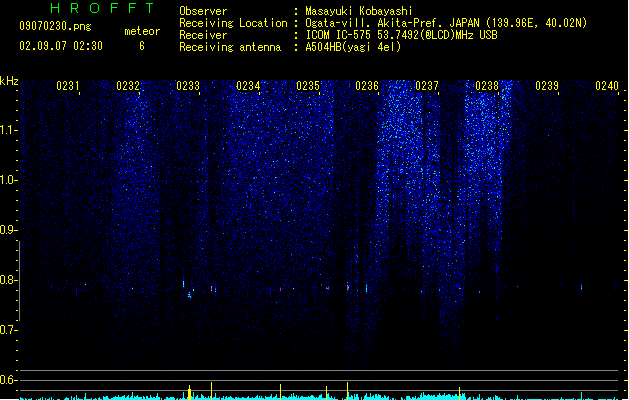Viewport: 629px width, 400px height.
Task: Click the A504HB(yagi 4el) antenna text
Action: pyautogui.click(x=353, y=47)
